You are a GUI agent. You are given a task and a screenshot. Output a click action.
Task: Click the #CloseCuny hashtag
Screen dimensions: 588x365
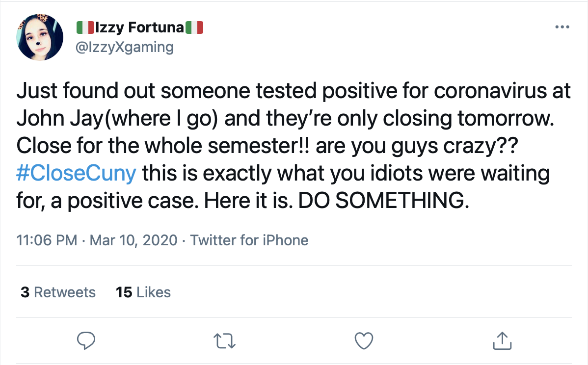click(76, 174)
